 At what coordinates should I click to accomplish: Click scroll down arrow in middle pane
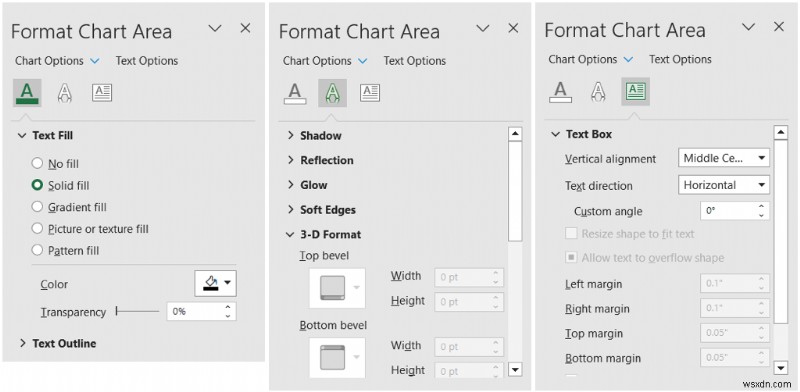(x=515, y=370)
